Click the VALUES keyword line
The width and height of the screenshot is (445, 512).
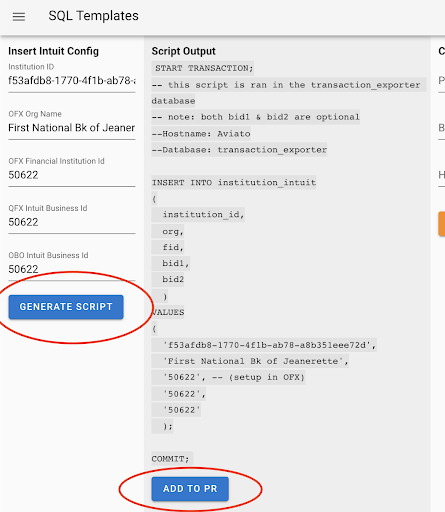(168, 312)
